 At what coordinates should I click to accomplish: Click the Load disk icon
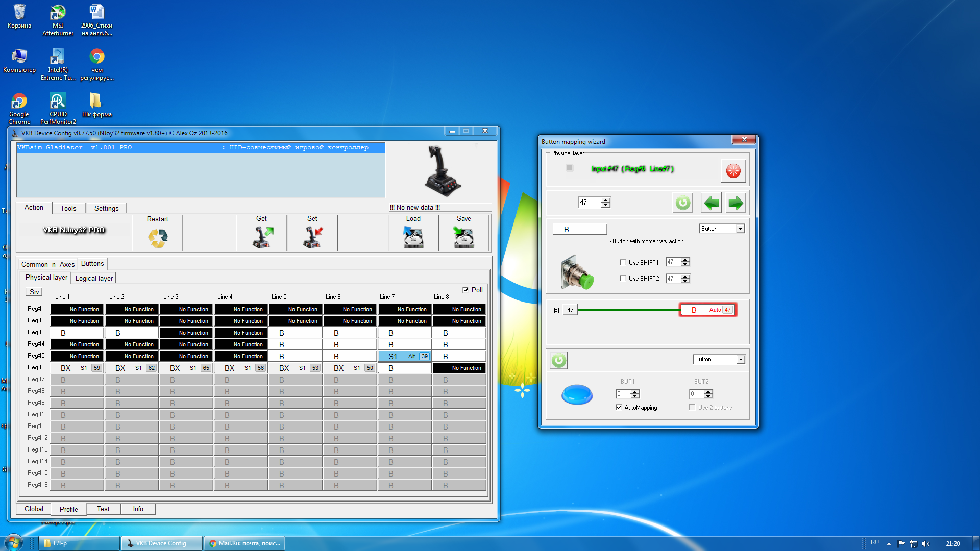(x=413, y=237)
